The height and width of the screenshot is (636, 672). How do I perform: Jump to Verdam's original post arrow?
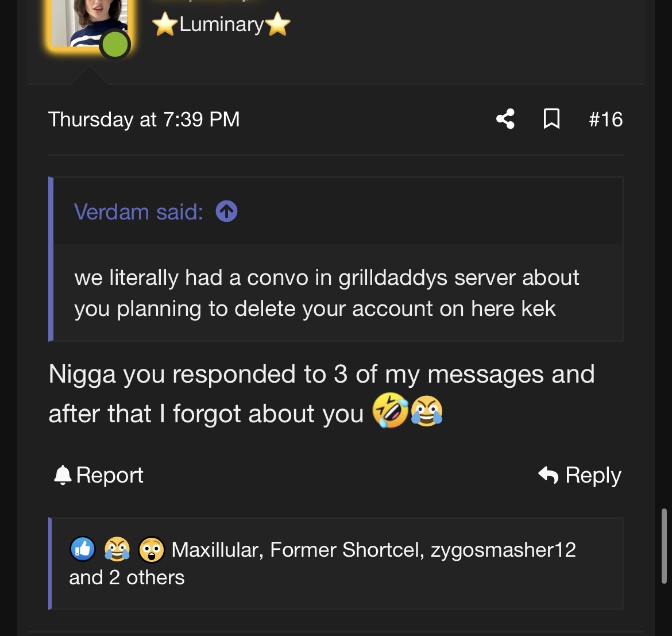coord(226,211)
